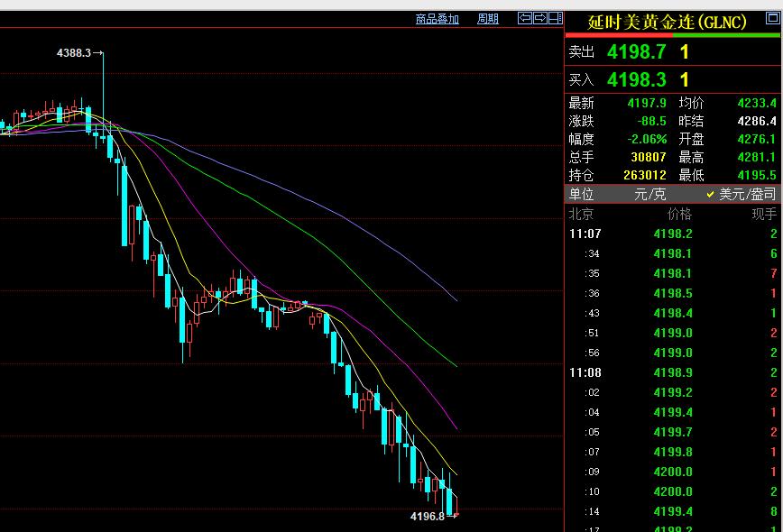
Task: Select the :02 tick row at 4199.2
Action: [x=673, y=393]
